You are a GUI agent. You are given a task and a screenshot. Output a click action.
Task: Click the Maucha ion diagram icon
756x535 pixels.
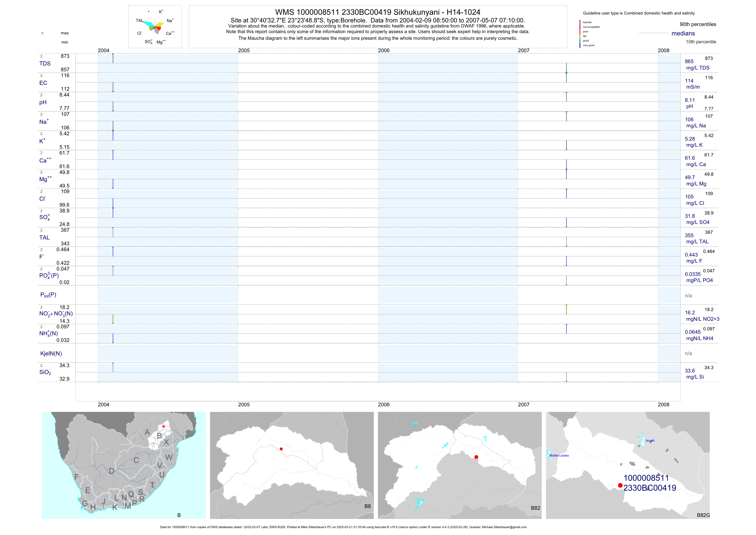pyautogui.click(x=155, y=27)
